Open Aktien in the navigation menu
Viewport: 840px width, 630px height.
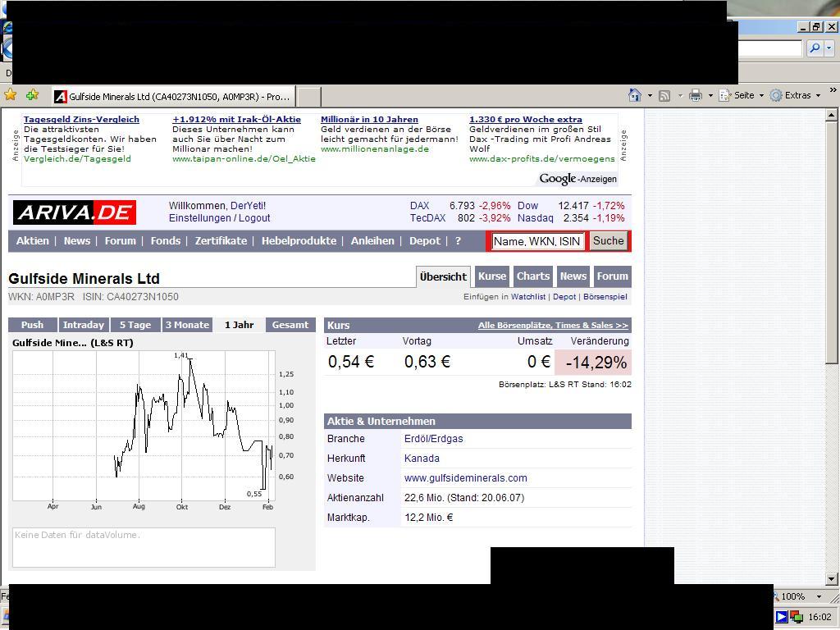32,240
